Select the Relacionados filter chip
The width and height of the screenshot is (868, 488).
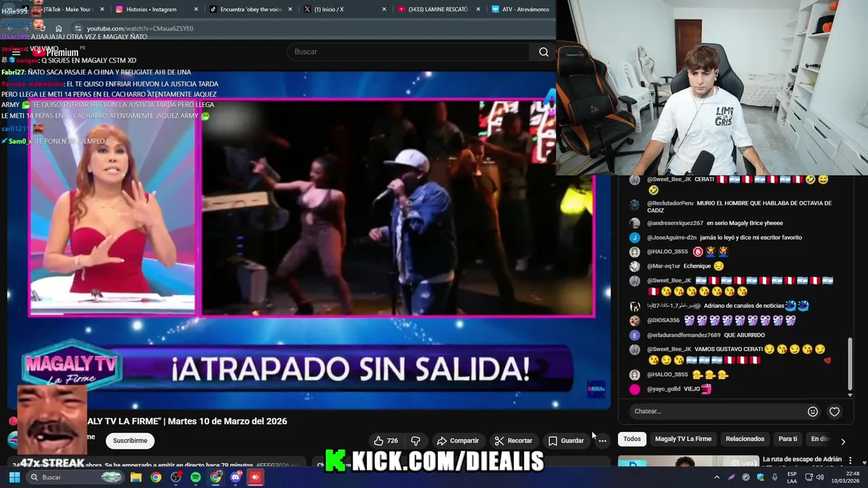(745, 439)
